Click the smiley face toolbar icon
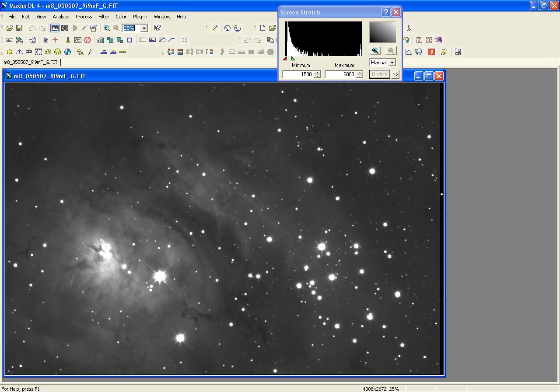 pos(58,52)
